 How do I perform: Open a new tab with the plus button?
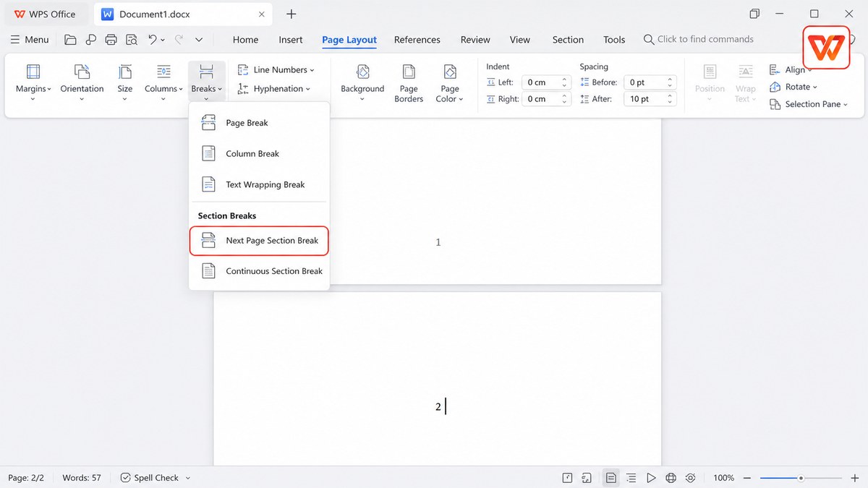point(292,14)
